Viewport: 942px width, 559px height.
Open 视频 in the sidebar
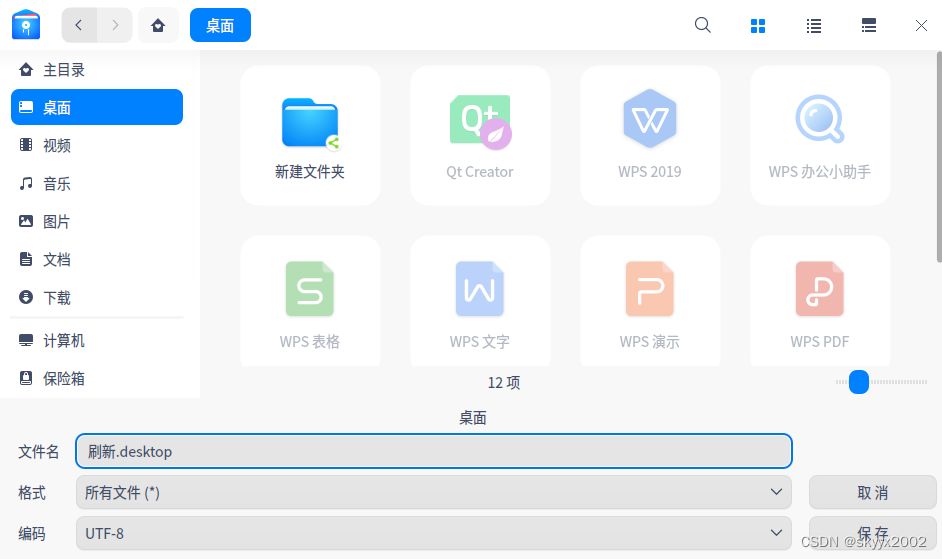tap(97, 145)
